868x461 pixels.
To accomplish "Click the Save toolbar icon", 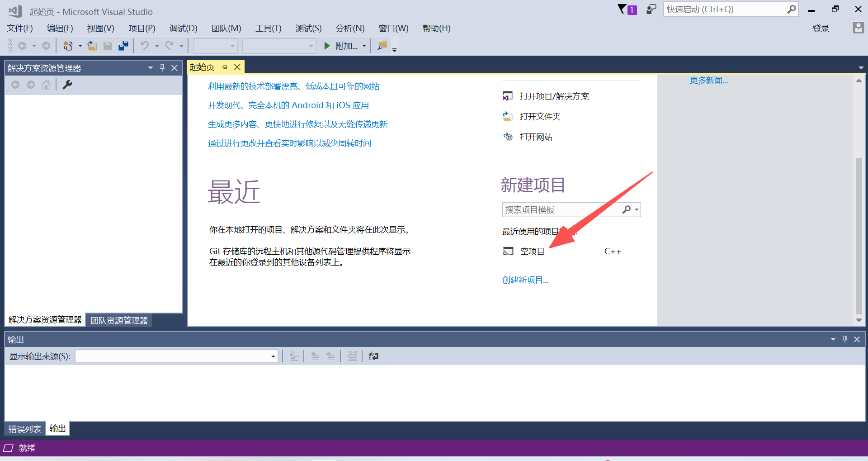I will pyautogui.click(x=108, y=45).
